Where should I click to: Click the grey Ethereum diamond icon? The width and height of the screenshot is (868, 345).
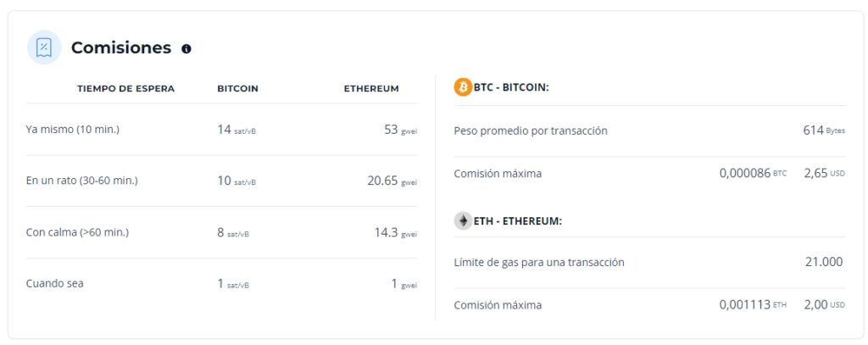click(463, 221)
